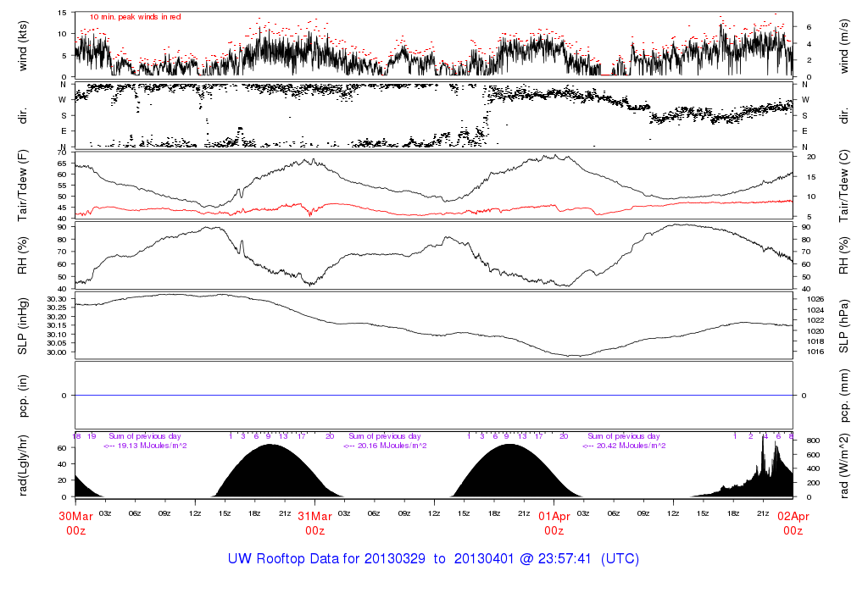Click the 'RH (%)' label on the left axis
Image resolution: width=868 pixels, height=593 pixels.
tap(24, 255)
